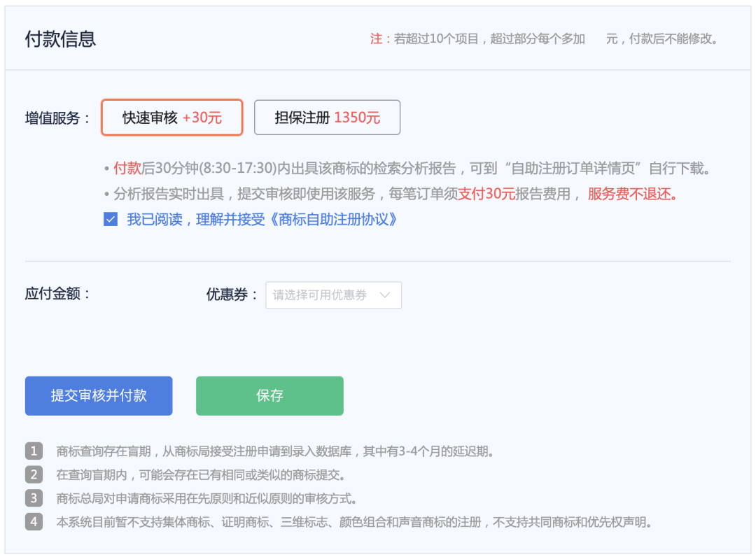
Task: Click the note about 超过10个项目
Action: pyautogui.click(x=544, y=39)
